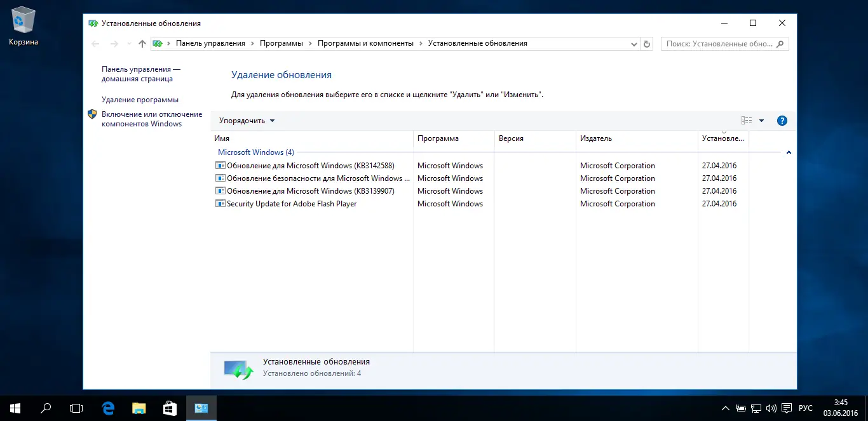Select 'Программы и компоненты' breadcrumb
The image size is (868, 421).
(365, 43)
